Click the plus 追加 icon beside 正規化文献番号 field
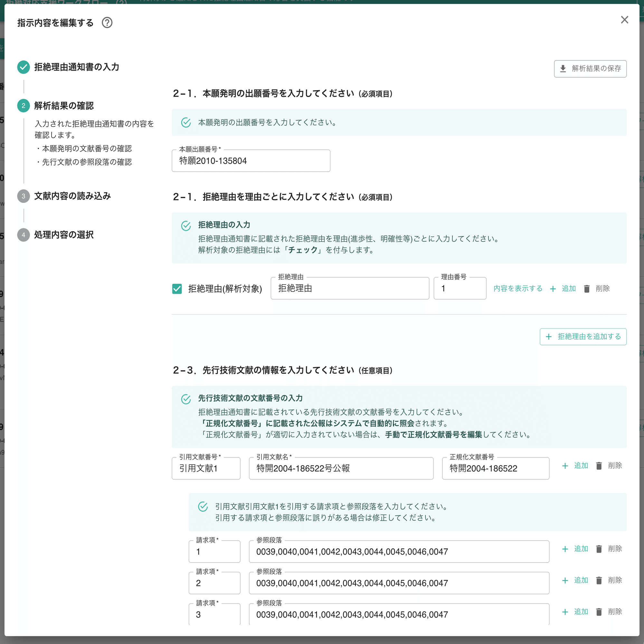This screenshot has height=644, width=644. point(565,466)
